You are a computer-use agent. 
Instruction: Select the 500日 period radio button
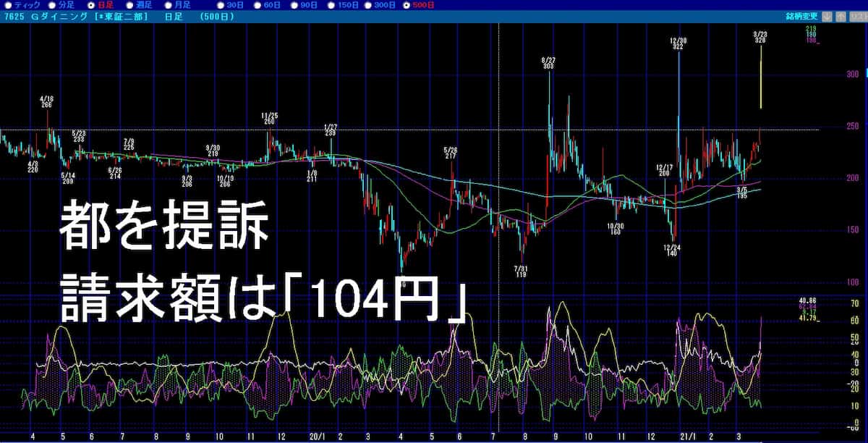point(408,5)
